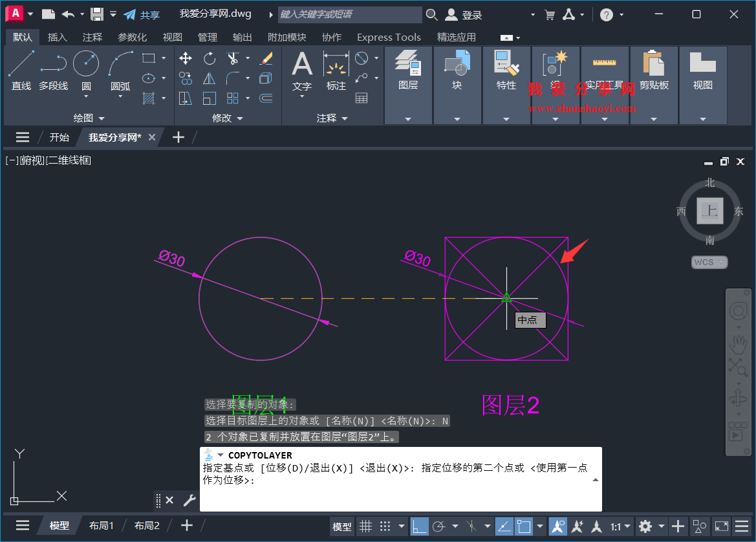The image size is (756, 542).
Task: Activate the Rectangular Array tool
Action: [x=233, y=98]
